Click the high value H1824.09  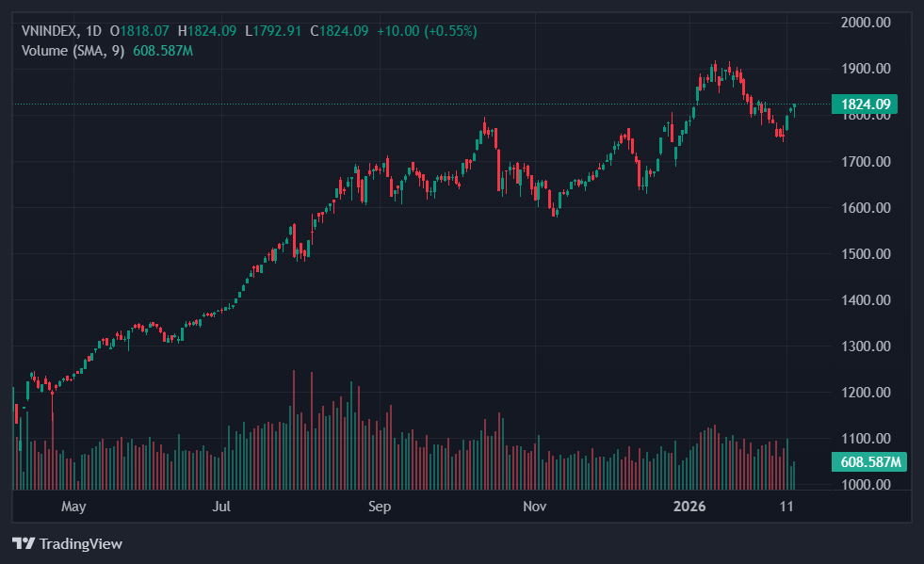click(207, 31)
